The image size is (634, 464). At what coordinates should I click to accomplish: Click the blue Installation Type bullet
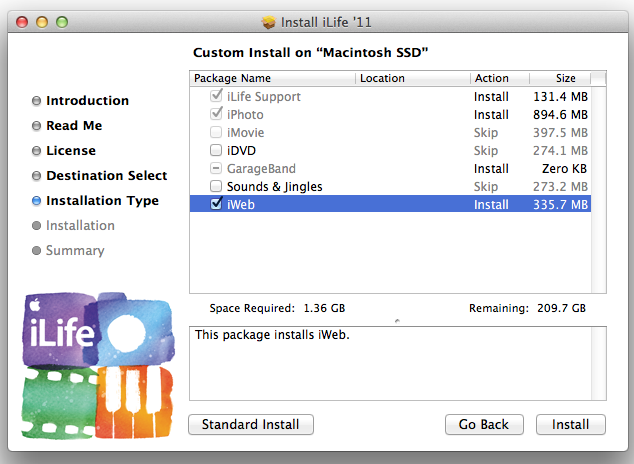coord(36,200)
